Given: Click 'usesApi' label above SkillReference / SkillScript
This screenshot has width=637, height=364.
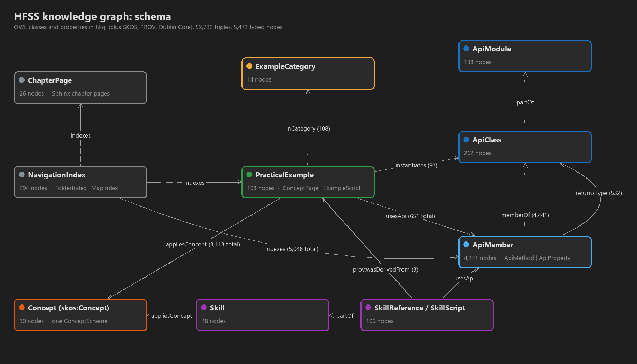Looking at the screenshot, I should (464, 278).
